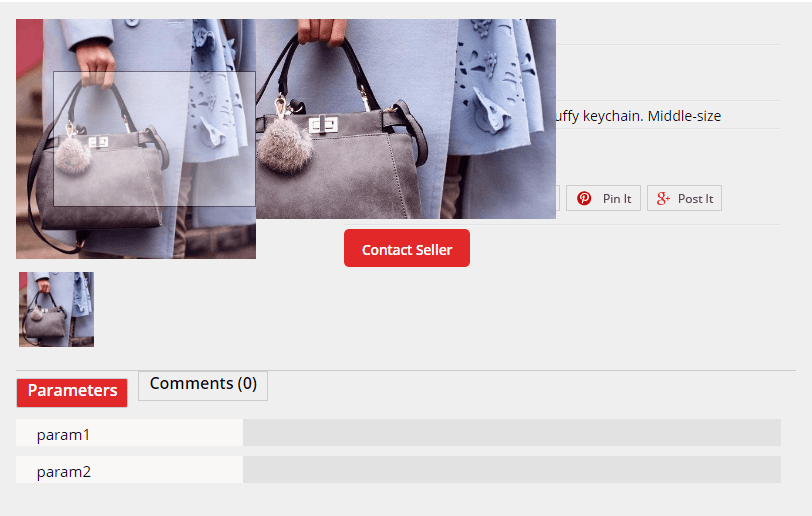Click the zoom lens rectangle on the product photo

pyautogui.click(x=154, y=139)
